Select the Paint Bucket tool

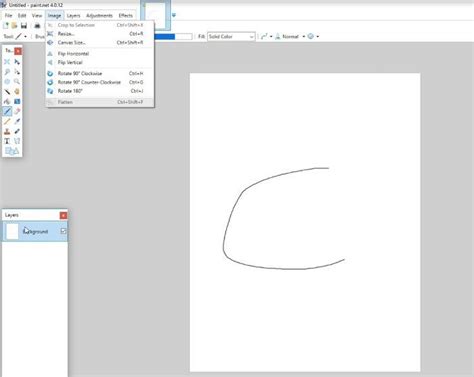(x=7, y=101)
